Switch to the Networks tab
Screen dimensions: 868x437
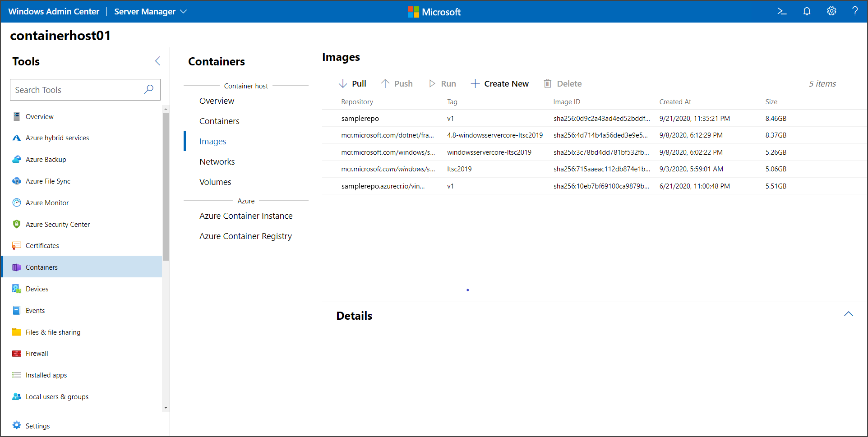[x=217, y=161]
